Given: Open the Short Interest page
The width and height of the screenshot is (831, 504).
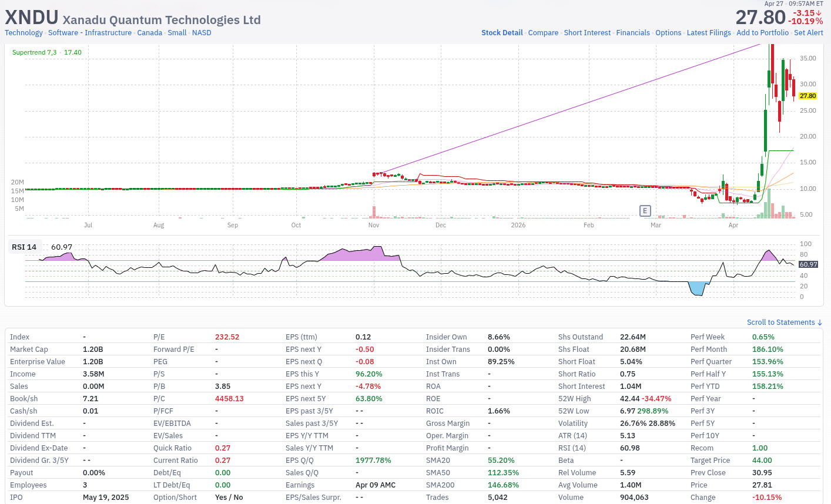Looking at the screenshot, I should click(587, 33).
